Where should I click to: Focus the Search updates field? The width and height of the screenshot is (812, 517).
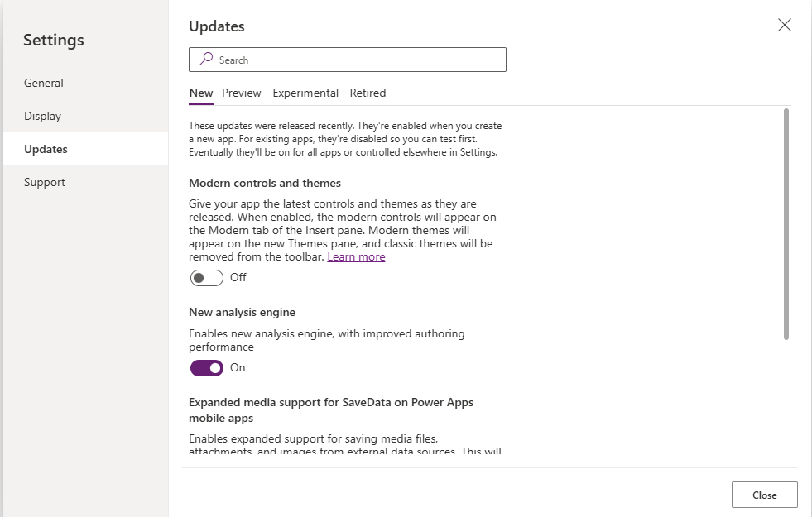(348, 60)
